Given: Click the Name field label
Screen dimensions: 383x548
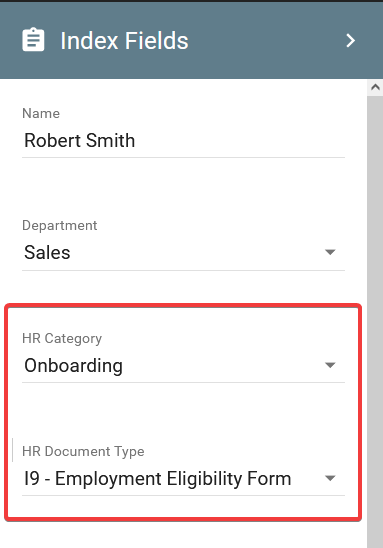Looking at the screenshot, I should tap(41, 114).
